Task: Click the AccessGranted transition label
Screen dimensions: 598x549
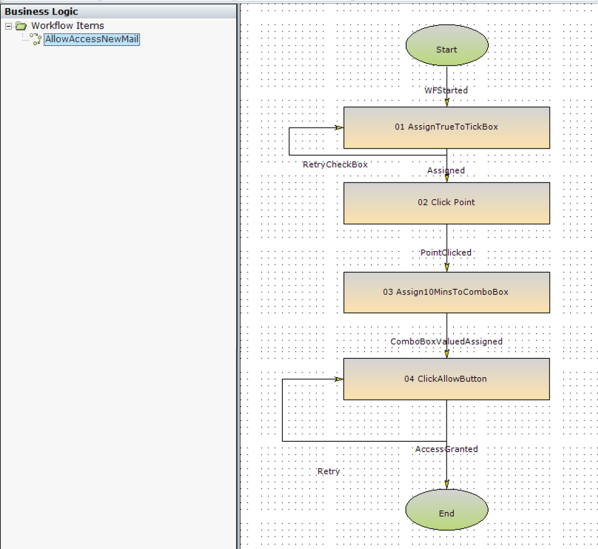Action: coord(446,449)
